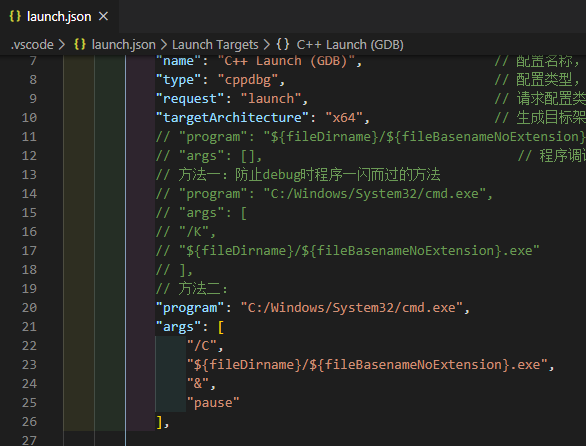Place cursor in the "type" key
586x446 pixels.
click(x=178, y=80)
